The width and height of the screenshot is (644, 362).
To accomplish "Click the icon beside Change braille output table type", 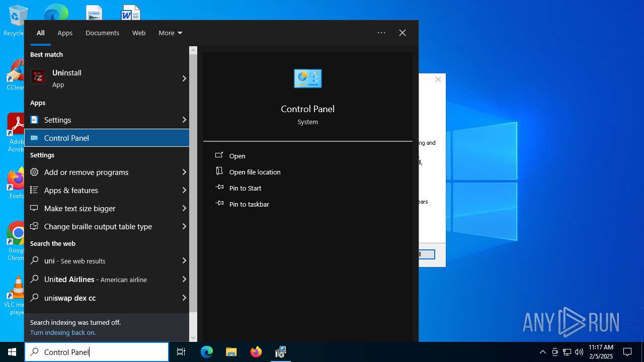I will pos(34,226).
